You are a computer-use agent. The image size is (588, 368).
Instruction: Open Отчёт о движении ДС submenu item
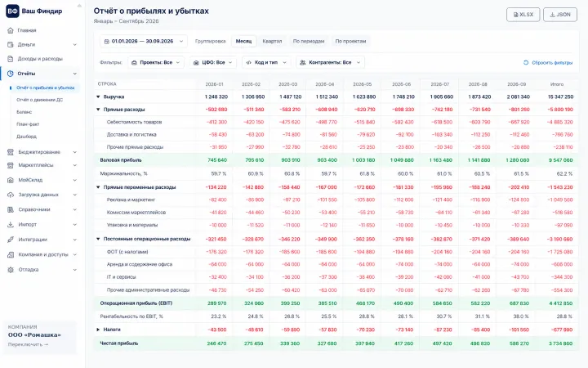click(x=40, y=100)
